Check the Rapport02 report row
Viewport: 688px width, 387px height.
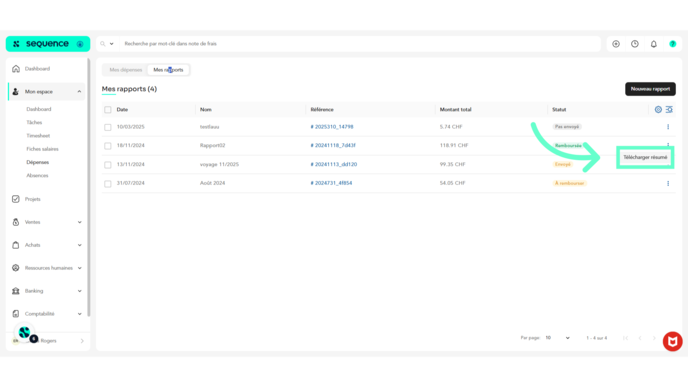point(108,146)
